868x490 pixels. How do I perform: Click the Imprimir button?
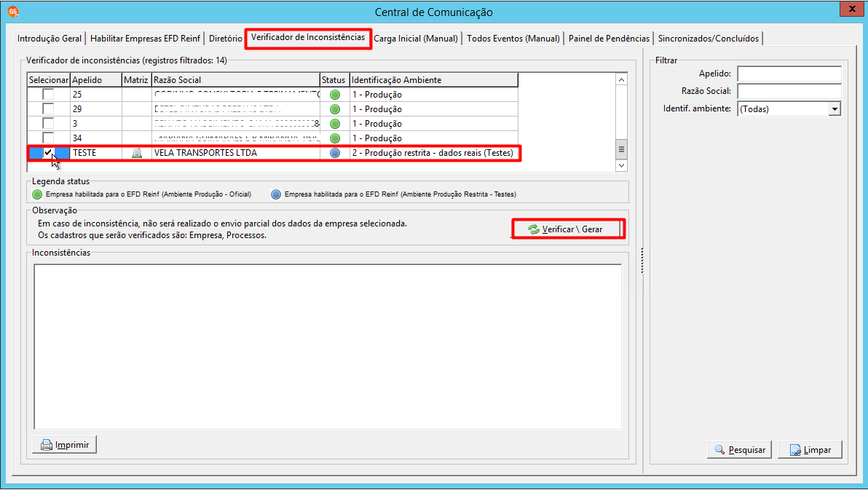click(x=64, y=445)
